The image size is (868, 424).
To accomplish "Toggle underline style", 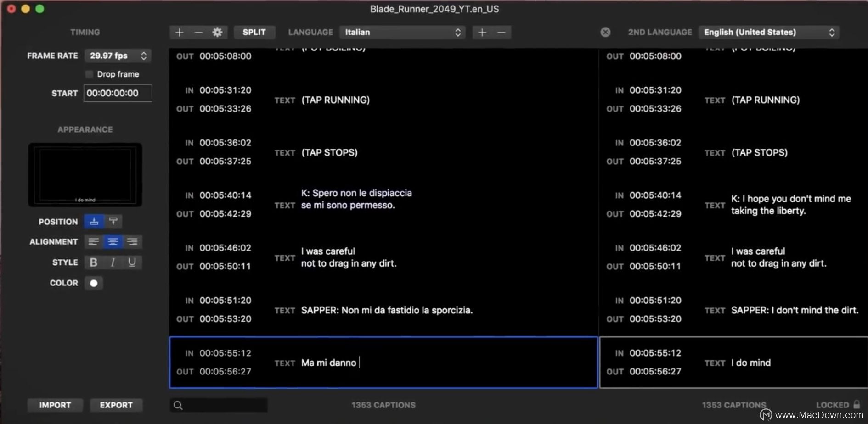I will click(x=132, y=262).
